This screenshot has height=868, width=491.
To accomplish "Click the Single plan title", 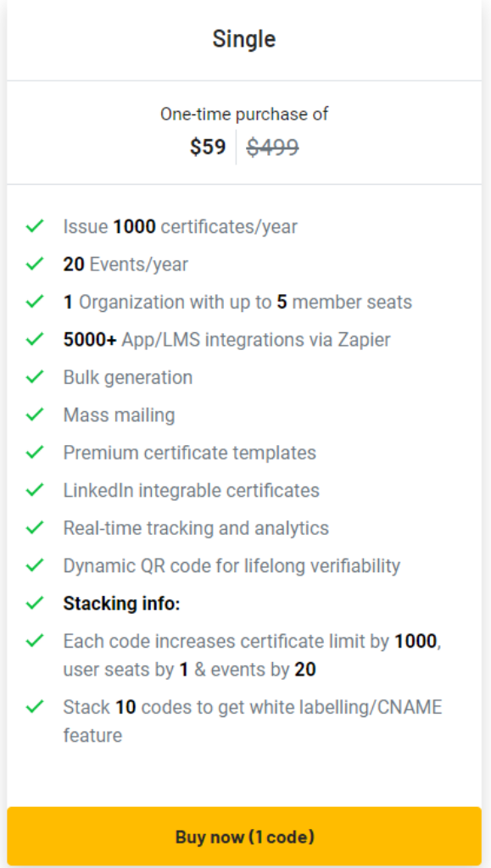I will (244, 39).
